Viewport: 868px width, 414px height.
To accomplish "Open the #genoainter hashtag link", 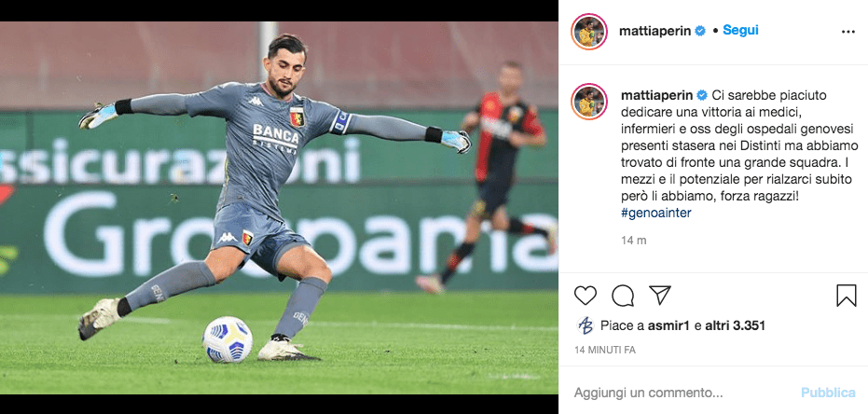I will tap(656, 214).
